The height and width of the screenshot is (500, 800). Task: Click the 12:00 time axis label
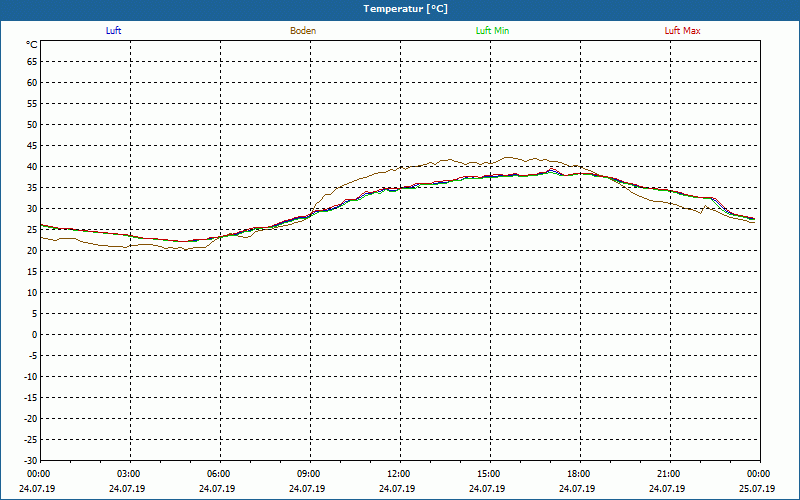tap(398, 474)
